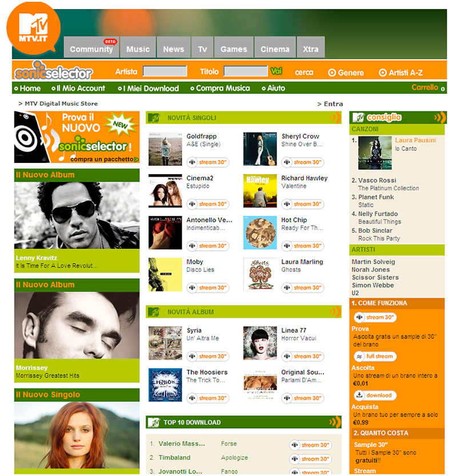Click the Laura Pausini recommended song link
Screen dimensions: 457x476
point(415,140)
